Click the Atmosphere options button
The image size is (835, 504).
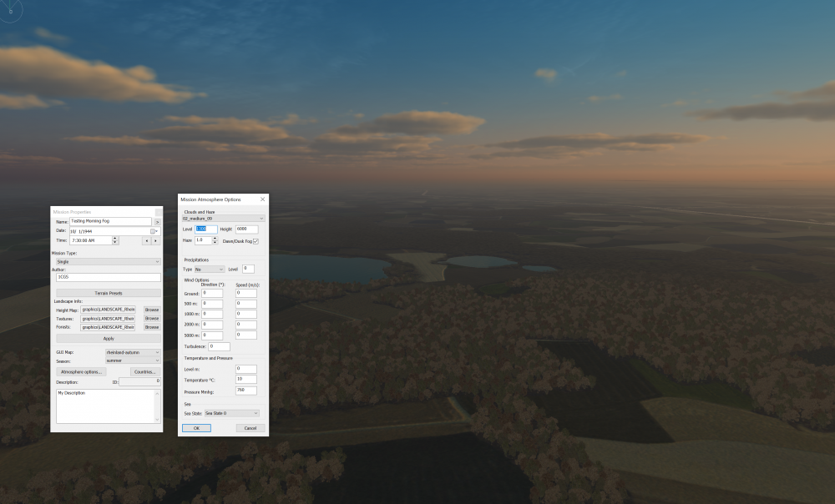81,371
